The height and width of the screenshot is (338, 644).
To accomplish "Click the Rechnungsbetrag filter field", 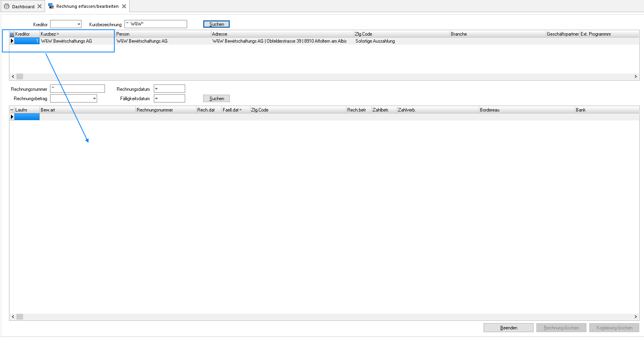I will 74,99.
